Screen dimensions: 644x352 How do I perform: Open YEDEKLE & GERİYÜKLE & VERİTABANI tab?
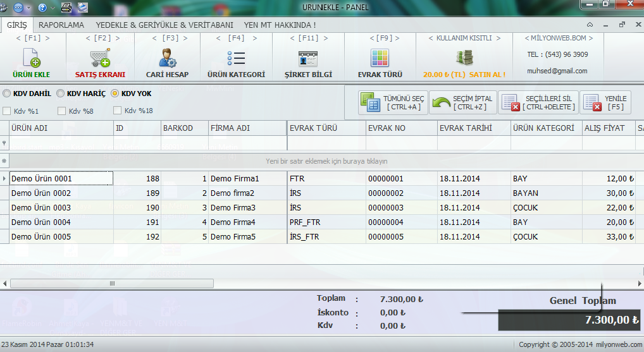(164, 25)
